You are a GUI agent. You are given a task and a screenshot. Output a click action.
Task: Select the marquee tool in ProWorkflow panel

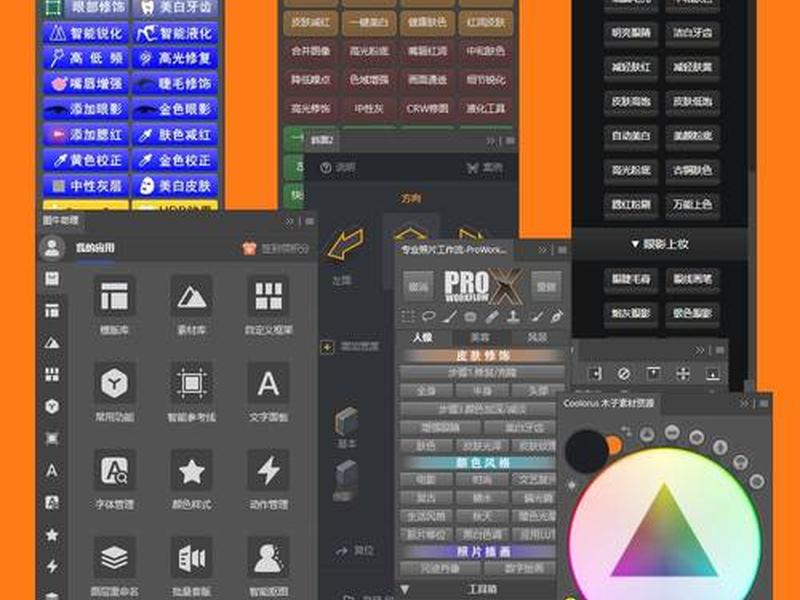408,316
